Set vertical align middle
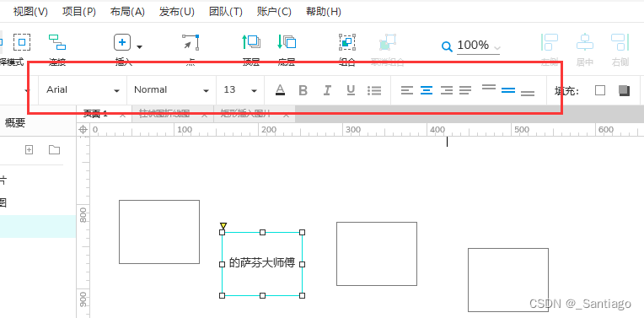Screen dimensions: 644x318 click(508, 90)
